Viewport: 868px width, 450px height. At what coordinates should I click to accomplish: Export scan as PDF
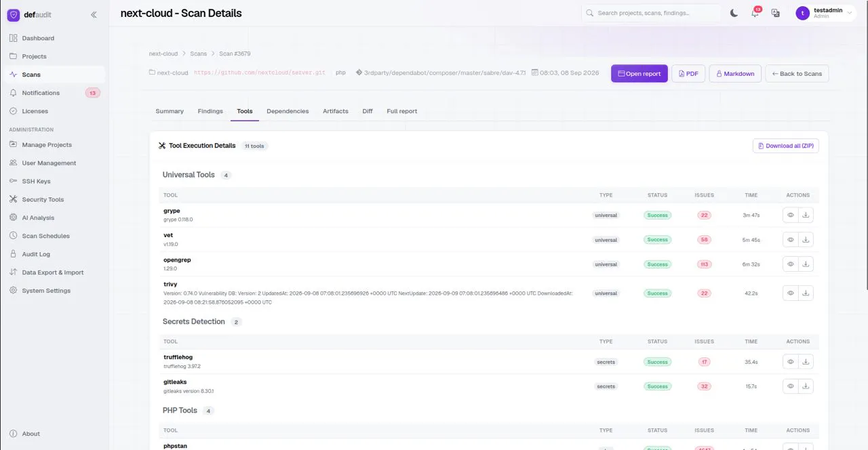(688, 74)
